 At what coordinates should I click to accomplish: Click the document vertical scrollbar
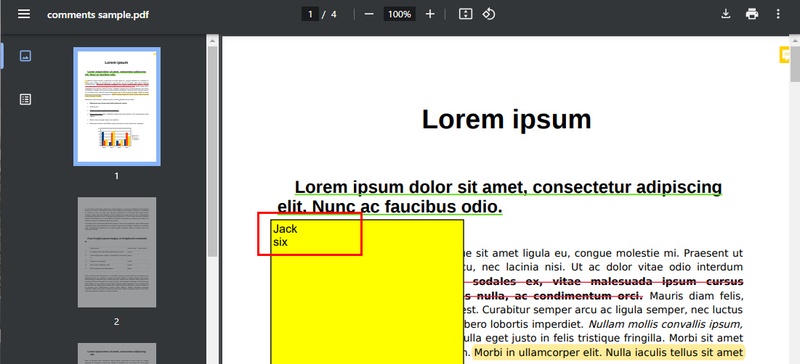coord(795,64)
